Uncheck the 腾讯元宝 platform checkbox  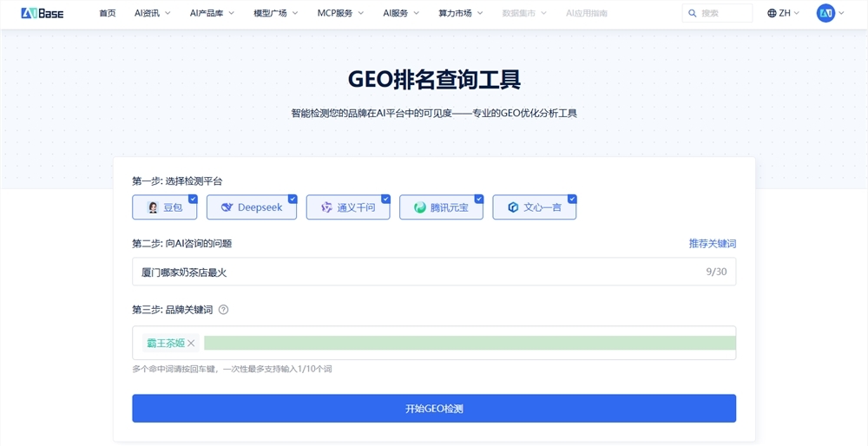479,199
